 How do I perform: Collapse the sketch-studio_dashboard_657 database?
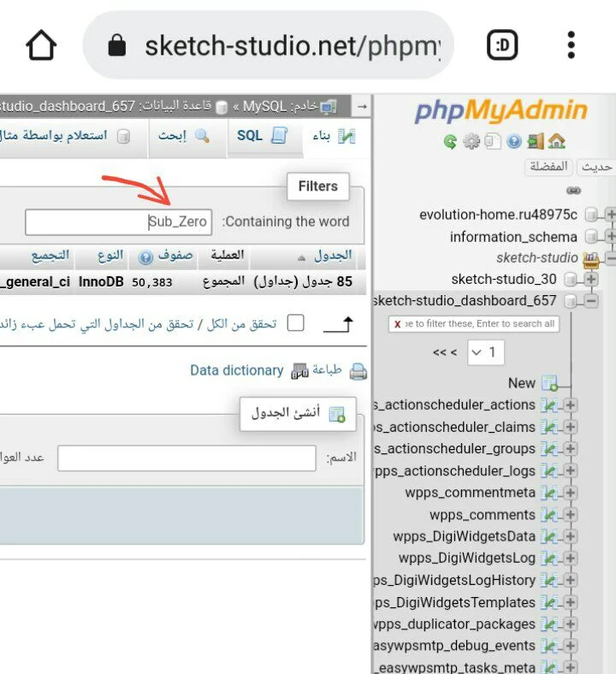click(x=591, y=301)
